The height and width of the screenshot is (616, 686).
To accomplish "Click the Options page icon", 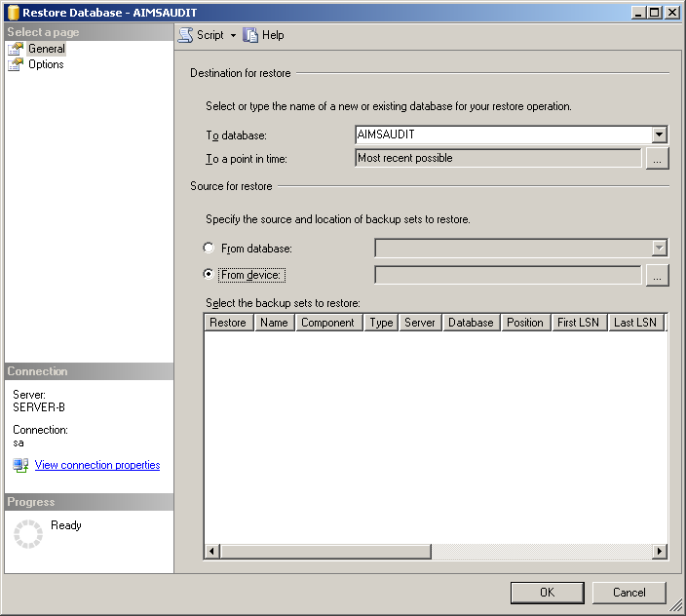I will point(16,64).
